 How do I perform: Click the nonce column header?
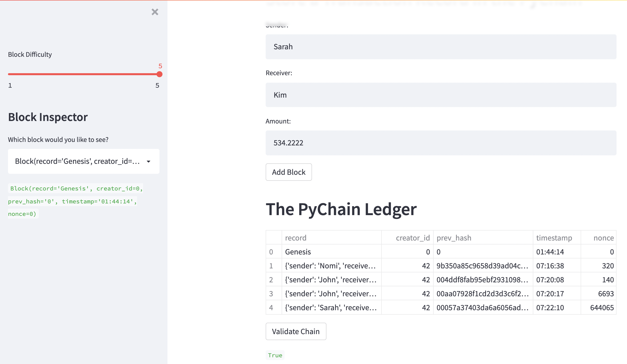click(x=598, y=238)
